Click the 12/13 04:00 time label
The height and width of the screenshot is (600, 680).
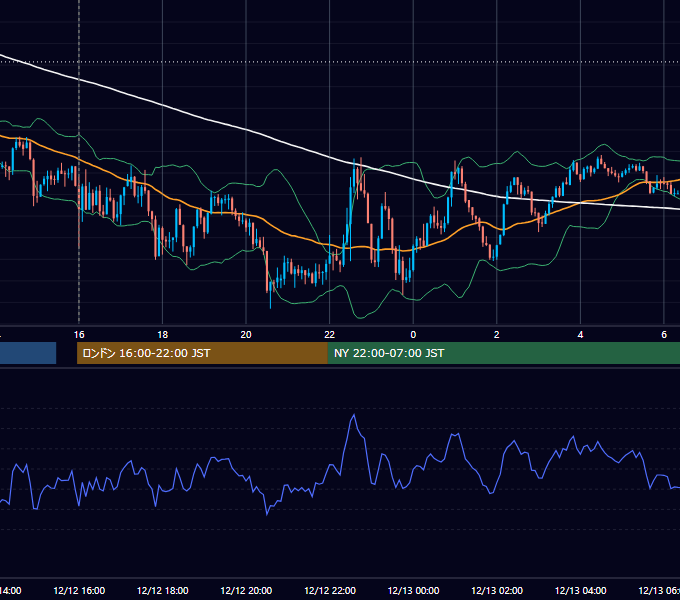point(581,590)
